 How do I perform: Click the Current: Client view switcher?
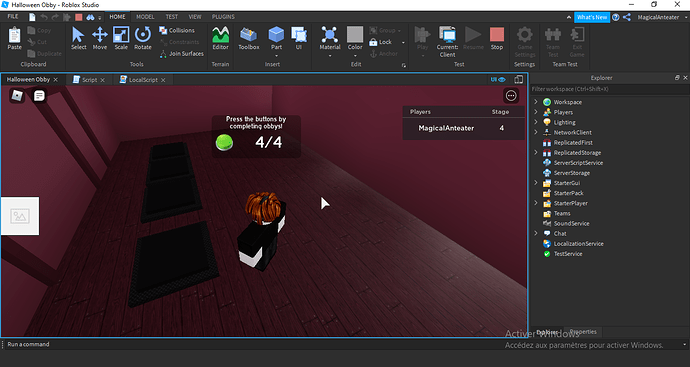pyautogui.click(x=448, y=41)
